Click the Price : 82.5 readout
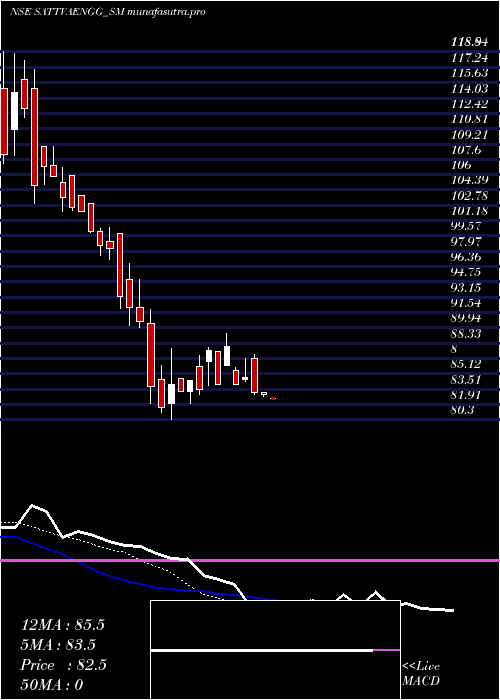The image size is (500, 700). pos(63,665)
